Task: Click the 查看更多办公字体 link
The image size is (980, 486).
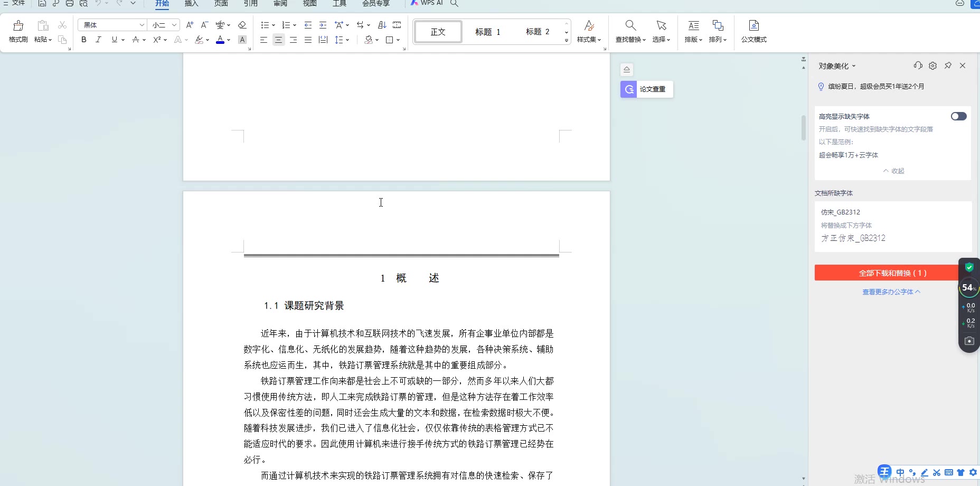Action: (x=891, y=292)
